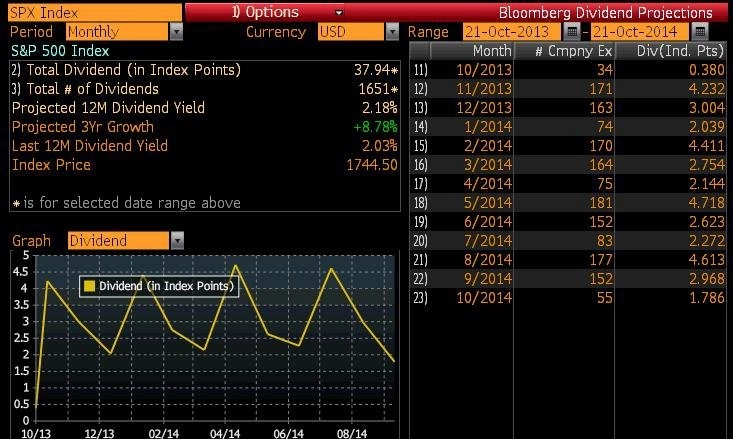The image size is (733, 439).
Task: Open Total # of Dividends link
Action: (x=85, y=89)
